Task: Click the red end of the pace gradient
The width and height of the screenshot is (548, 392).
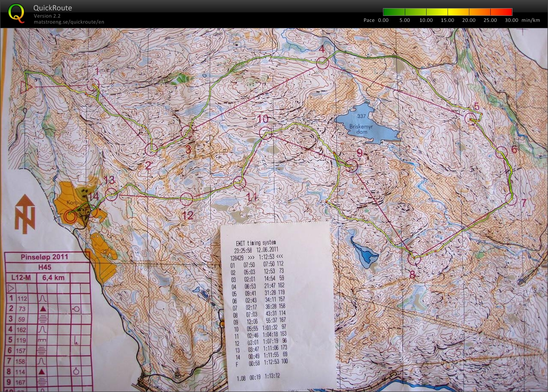Action: (508, 12)
